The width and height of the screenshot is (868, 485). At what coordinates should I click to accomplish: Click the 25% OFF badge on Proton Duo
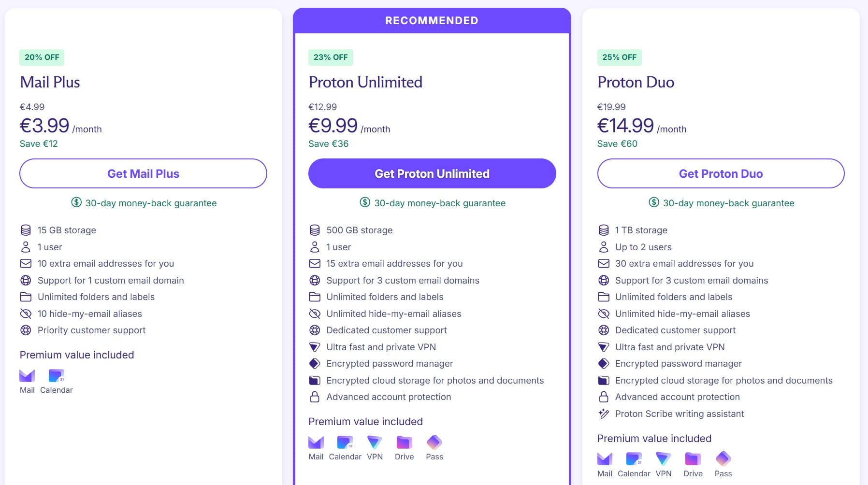[x=619, y=57]
